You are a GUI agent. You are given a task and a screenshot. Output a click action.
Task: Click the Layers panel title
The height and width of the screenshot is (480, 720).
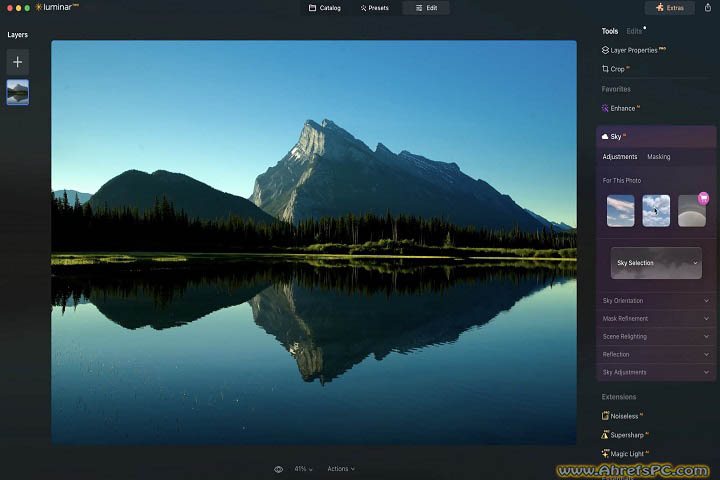tap(17, 35)
